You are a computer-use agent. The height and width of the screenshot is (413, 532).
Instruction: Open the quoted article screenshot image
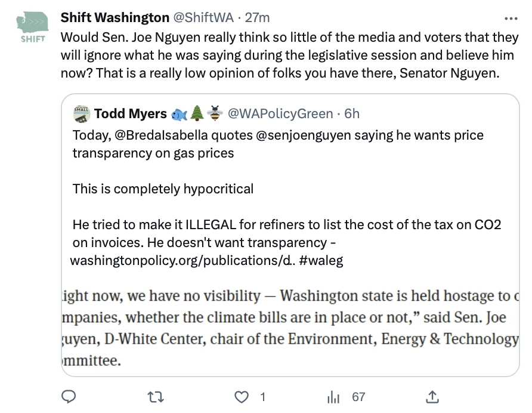click(x=290, y=328)
